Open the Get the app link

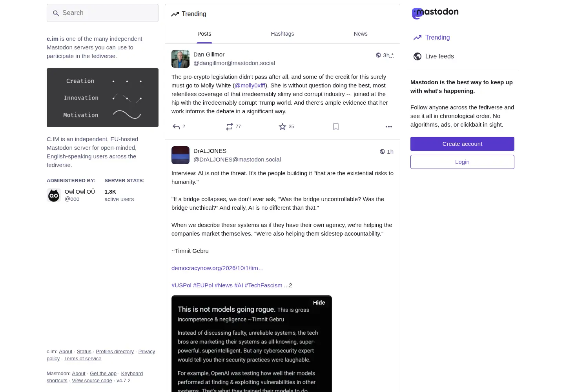tap(103, 374)
